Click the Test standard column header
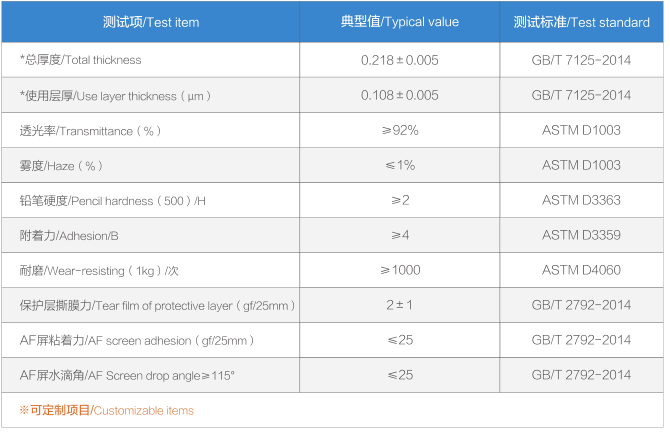This screenshot has height=433, width=670. pyautogui.click(x=581, y=21)
